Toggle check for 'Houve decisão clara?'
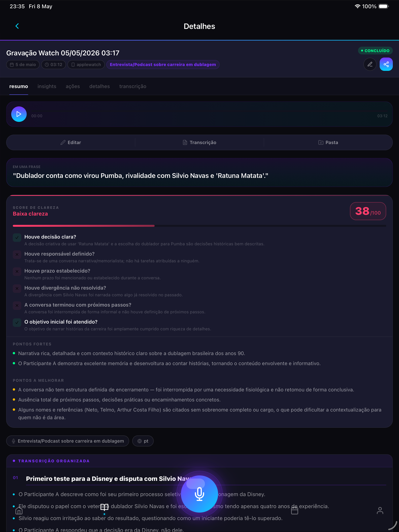Viewport: 399px width, 532px height. point(17,238)
